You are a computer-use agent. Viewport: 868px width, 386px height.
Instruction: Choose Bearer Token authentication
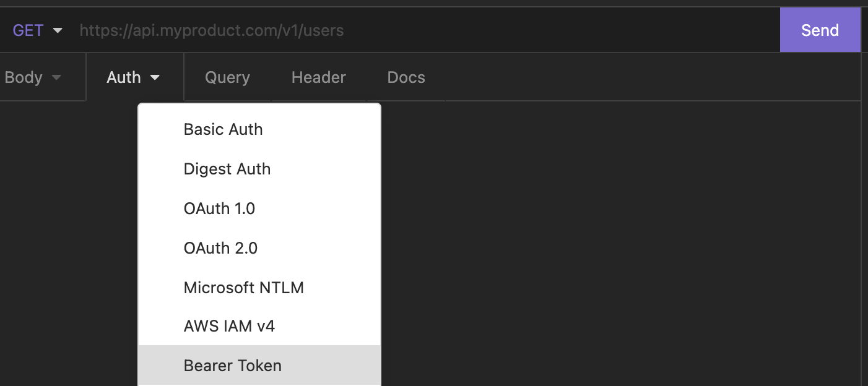232,366
